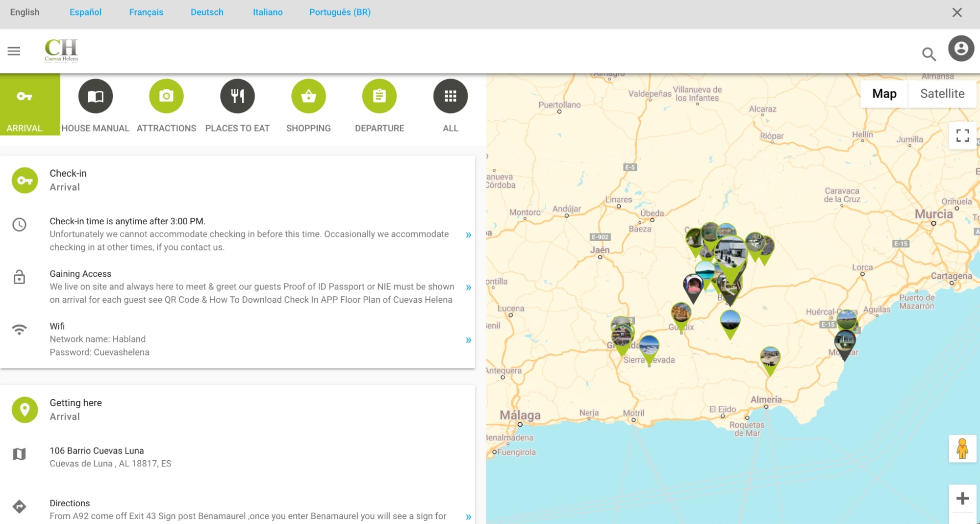Click the search magnifier icon

click(929, 53)
